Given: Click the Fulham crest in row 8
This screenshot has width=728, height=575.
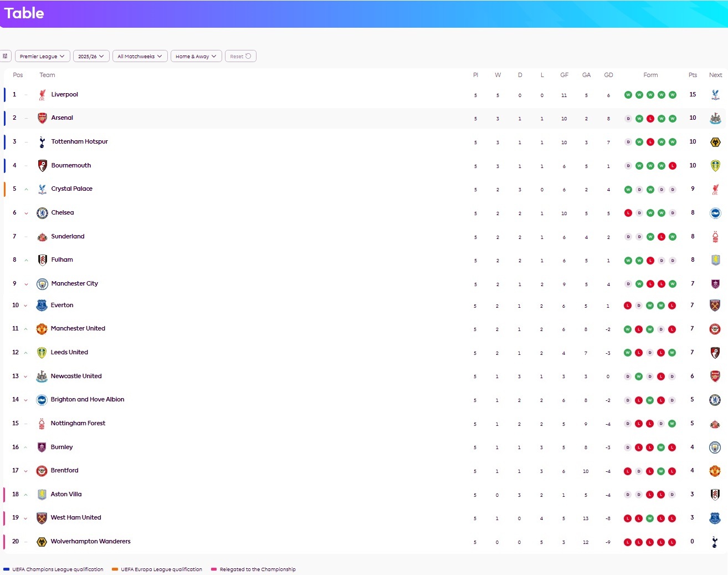Looking at the screenshot, I should coord(42,260).
